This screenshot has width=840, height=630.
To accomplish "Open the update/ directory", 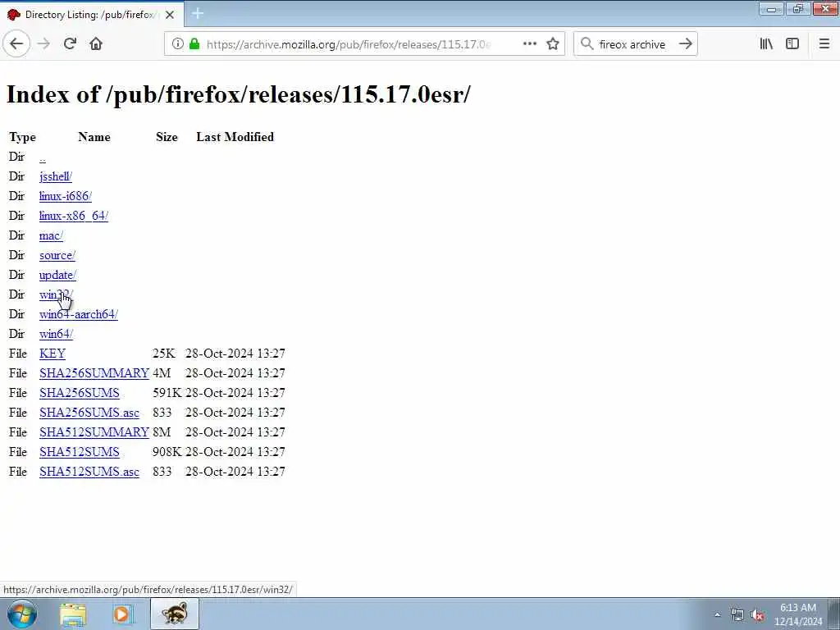I will [x=58, y=275].
